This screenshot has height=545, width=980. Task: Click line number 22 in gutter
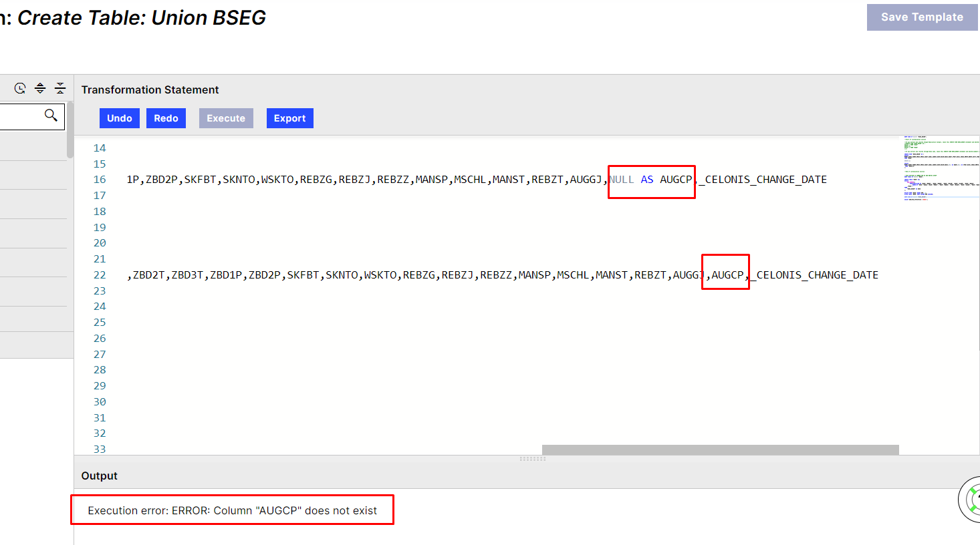(x=100, y=275)
